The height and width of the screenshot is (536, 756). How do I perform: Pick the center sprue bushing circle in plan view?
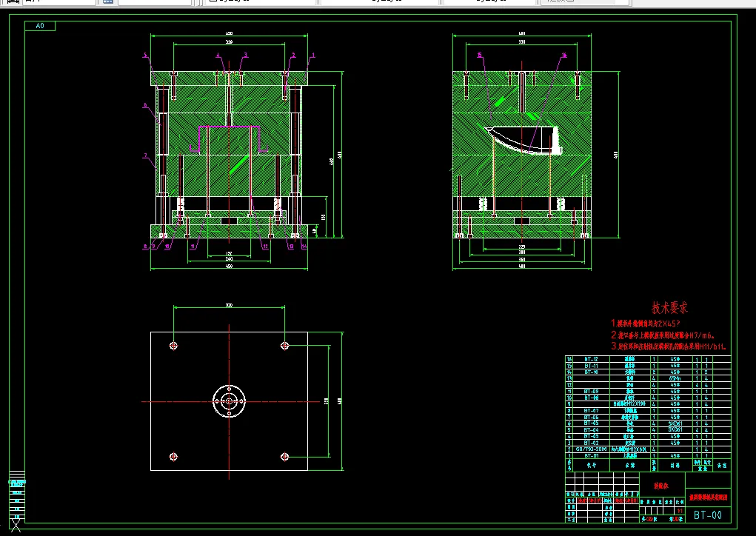coord(229,401)
